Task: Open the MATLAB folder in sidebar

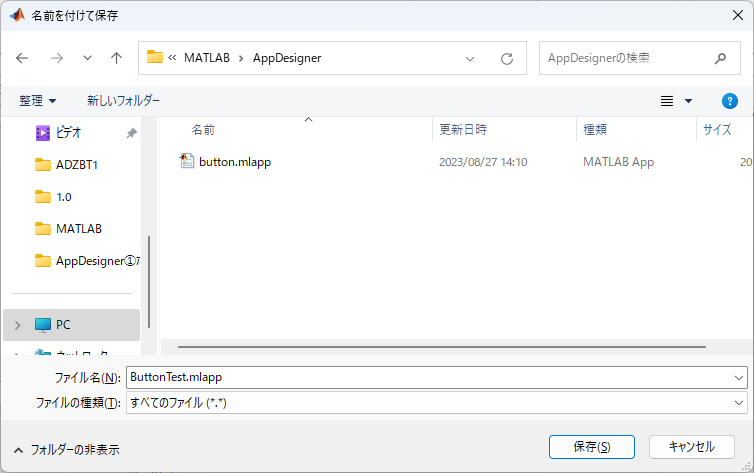Action: (x=79, y=229)
